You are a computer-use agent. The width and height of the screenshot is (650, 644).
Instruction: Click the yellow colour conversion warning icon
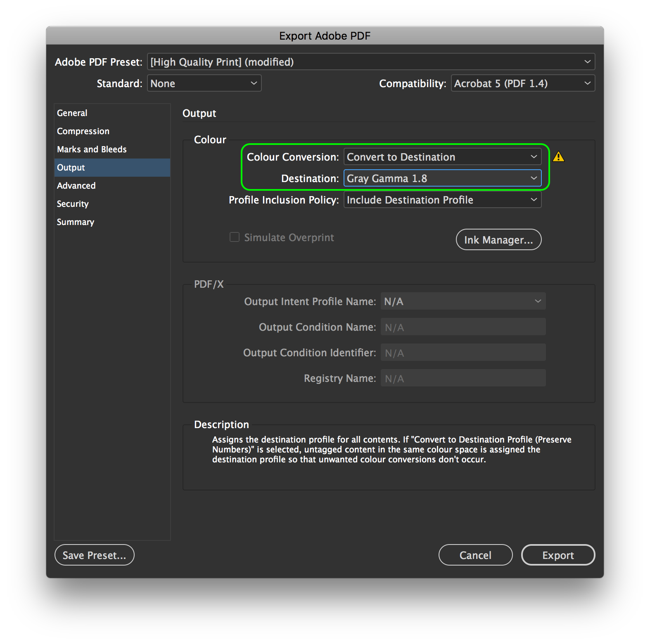pos(558,157)
